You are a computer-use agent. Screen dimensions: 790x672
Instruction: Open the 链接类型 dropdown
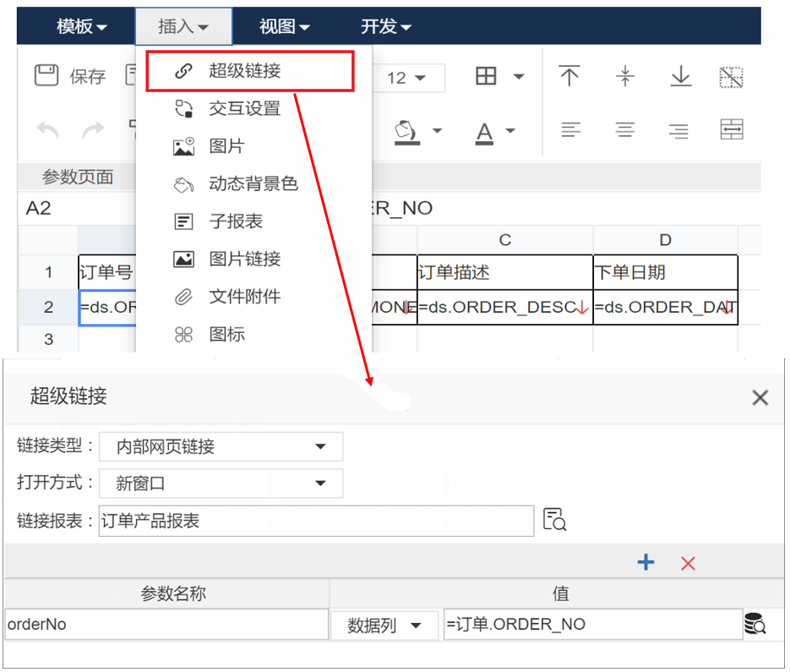tap(221, 446)
